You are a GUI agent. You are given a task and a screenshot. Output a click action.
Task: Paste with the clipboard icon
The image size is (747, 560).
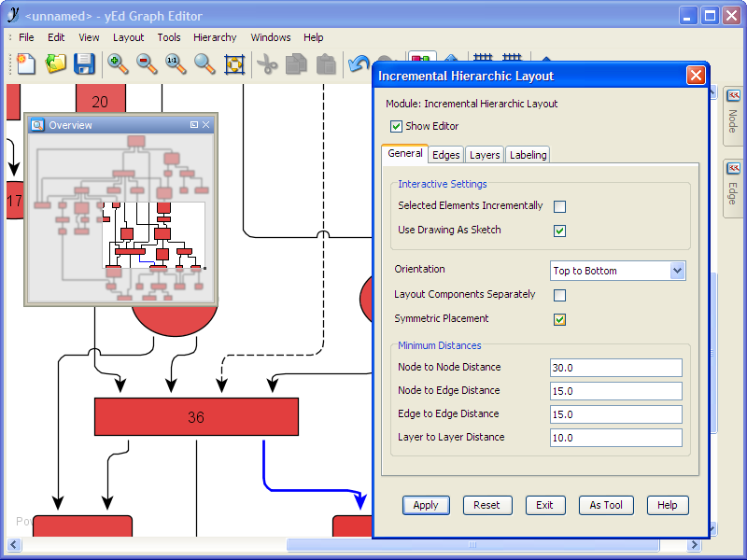tap(326, 63)
